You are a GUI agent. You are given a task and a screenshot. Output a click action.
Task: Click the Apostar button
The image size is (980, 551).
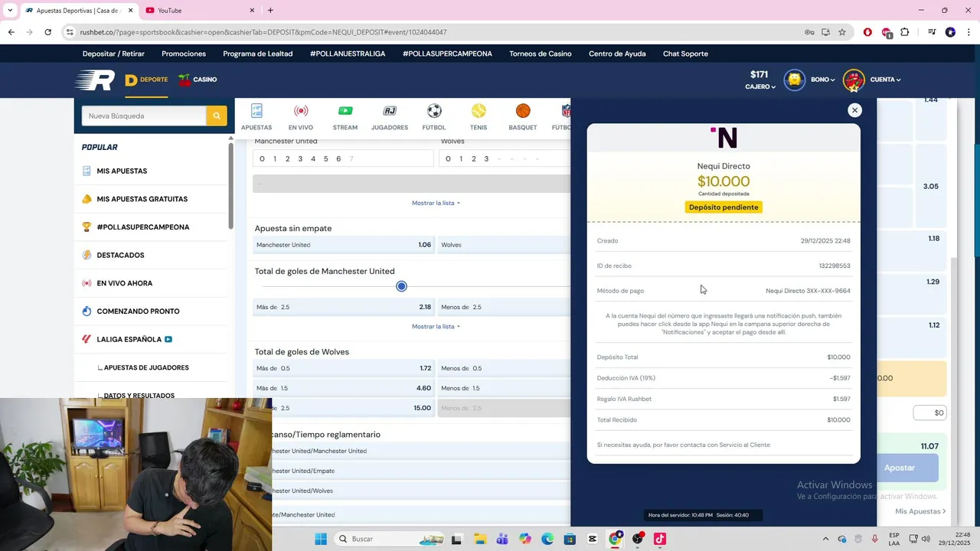(906, 468)
